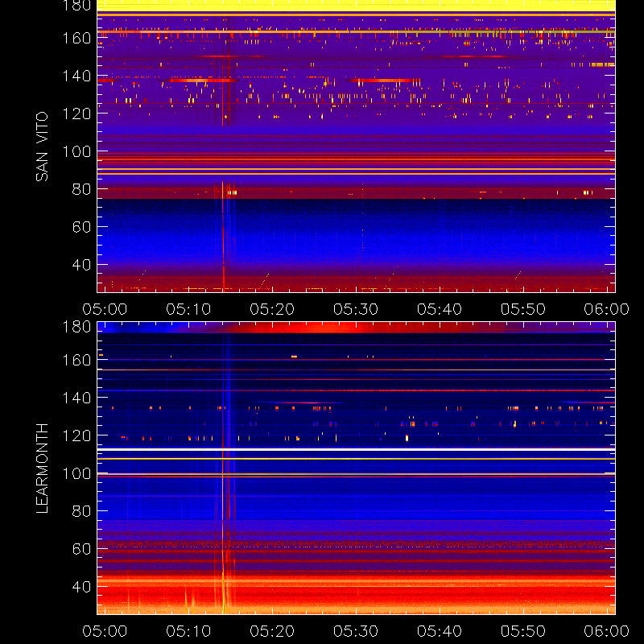
Task: Select the 60 frequency label on San Vito axis
Action: 81,227
